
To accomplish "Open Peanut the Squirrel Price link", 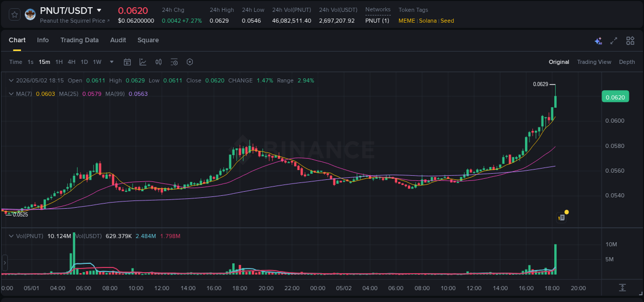I will 75,21.
